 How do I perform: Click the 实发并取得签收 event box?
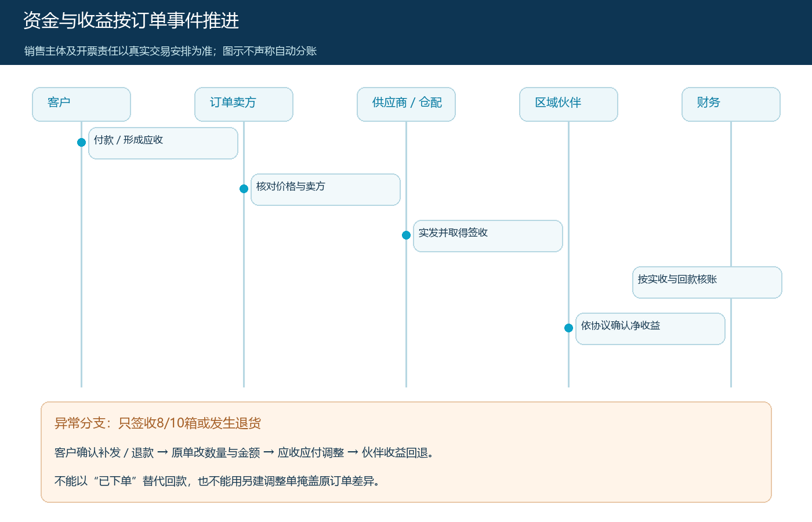point(488,236)
